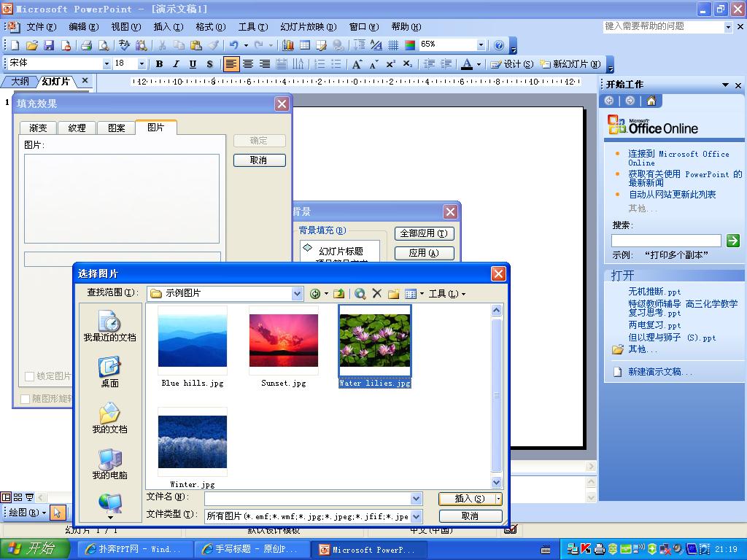
Task: Click the Microsoft PowerPoint Help question icon
Action: (x=499, y=45)
